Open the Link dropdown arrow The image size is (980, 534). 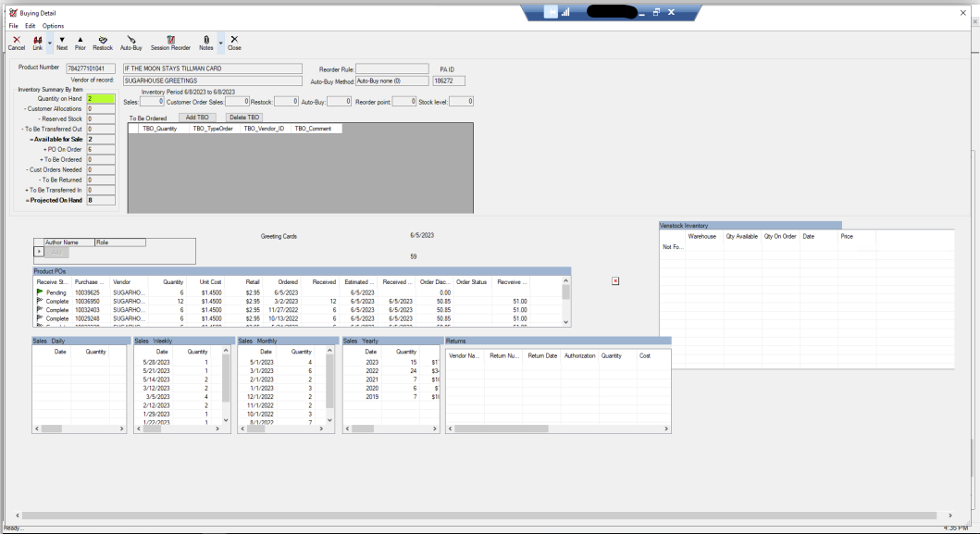tap(50, 43)
